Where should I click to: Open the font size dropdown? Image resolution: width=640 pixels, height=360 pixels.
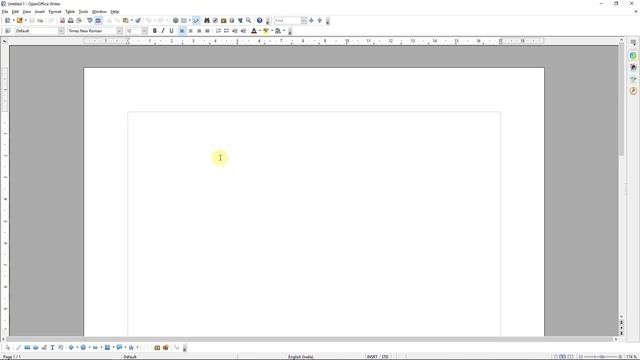click(x=144, y=31)
